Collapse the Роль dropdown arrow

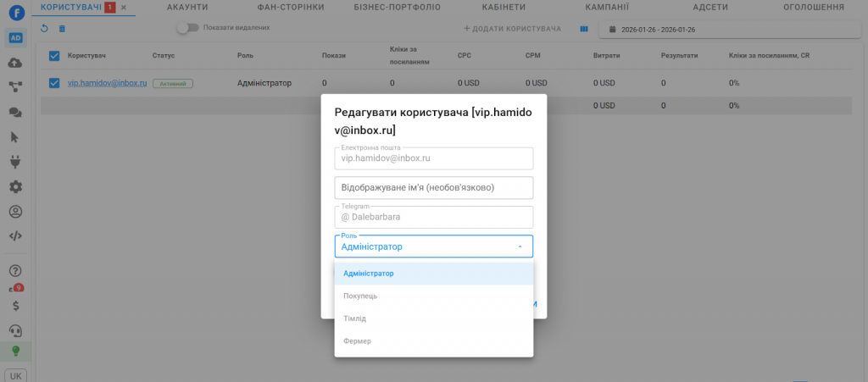coord(519,246)
